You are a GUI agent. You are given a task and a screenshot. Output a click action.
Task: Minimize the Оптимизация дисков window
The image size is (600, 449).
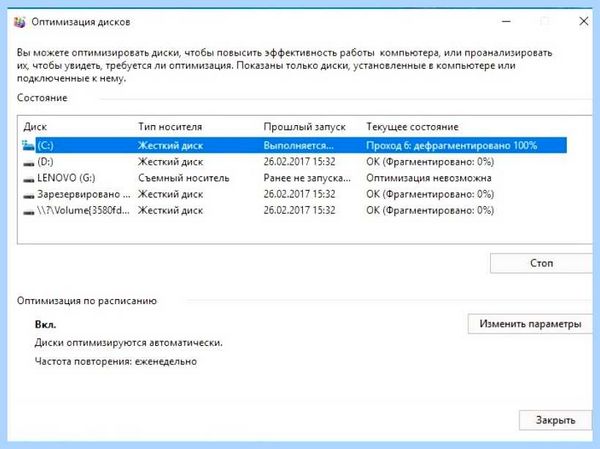point(506,21)
